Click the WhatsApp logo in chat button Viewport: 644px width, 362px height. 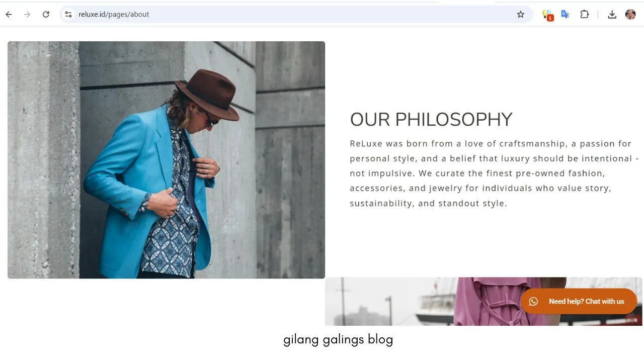[533, 302]
